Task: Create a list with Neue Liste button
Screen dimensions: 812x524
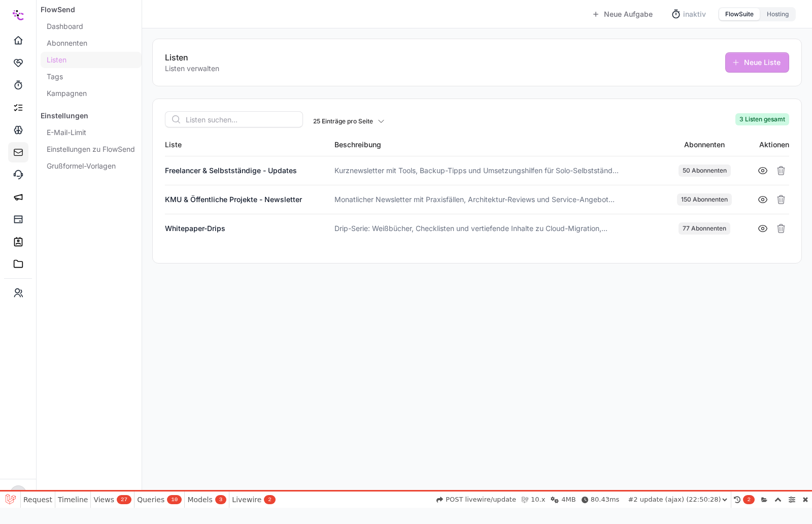Action: coord(757,62)
